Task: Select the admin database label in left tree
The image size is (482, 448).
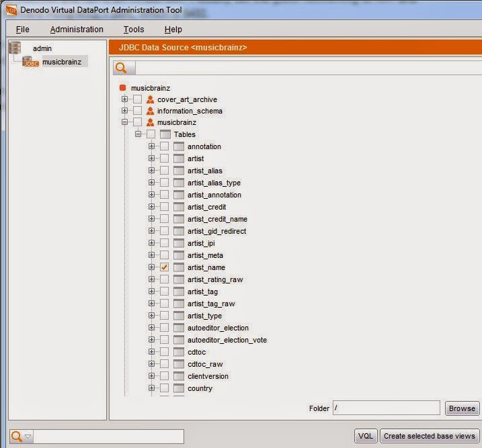Action: (42, 48)
